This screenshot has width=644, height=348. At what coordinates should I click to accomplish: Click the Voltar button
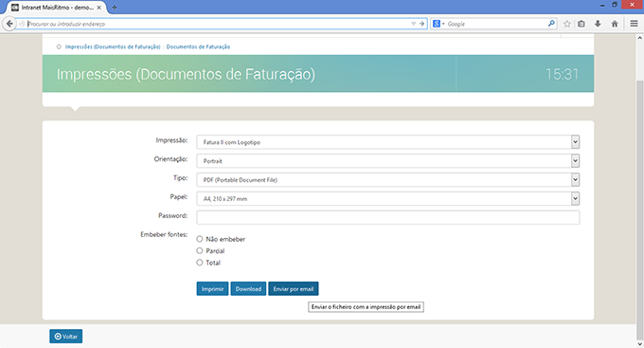[66, 336]
